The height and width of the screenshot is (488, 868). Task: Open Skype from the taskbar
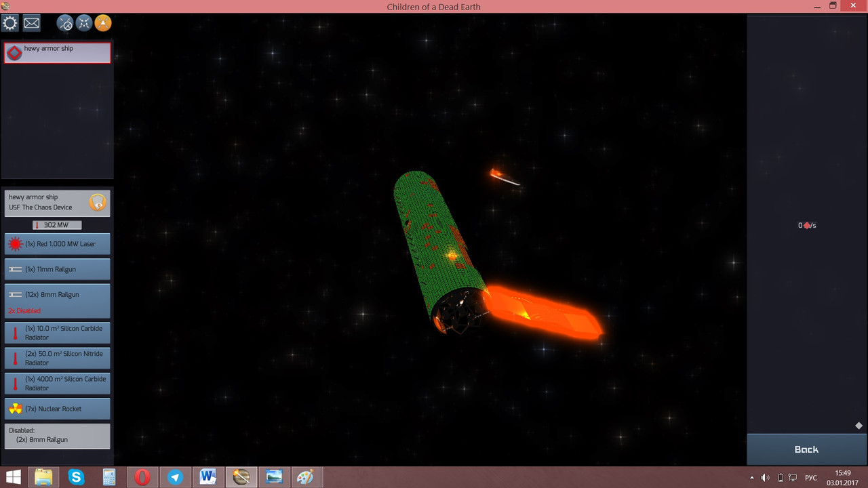coord(76,477)
